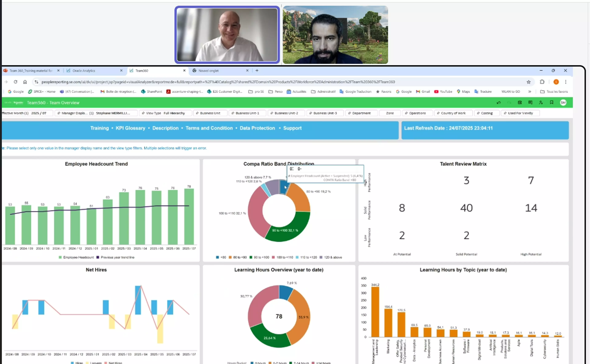Screen dimensions: 590x364
Task: Click the bookmark icon in the green header
Action: click(x=551, y=103)
